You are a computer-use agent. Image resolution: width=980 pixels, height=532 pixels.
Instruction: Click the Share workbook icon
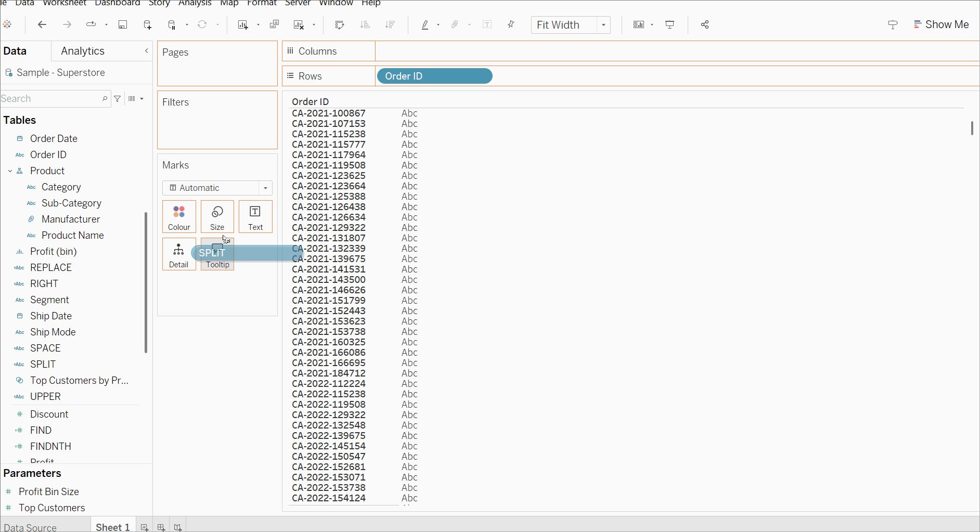(x=705, y=24)
